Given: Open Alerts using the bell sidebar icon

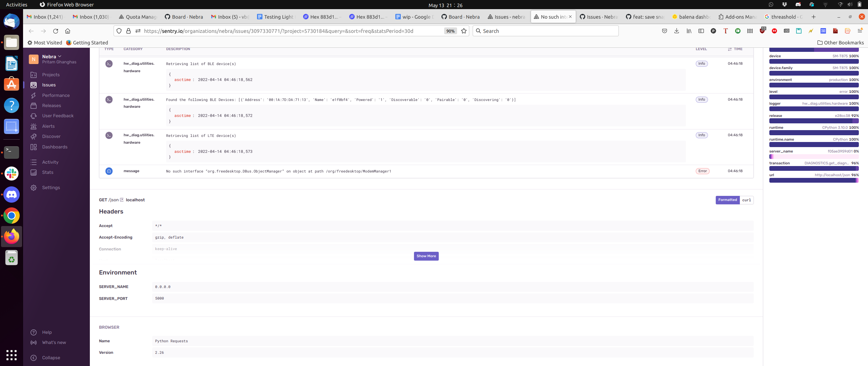Looking at the screenshot, I should (48, 126).
